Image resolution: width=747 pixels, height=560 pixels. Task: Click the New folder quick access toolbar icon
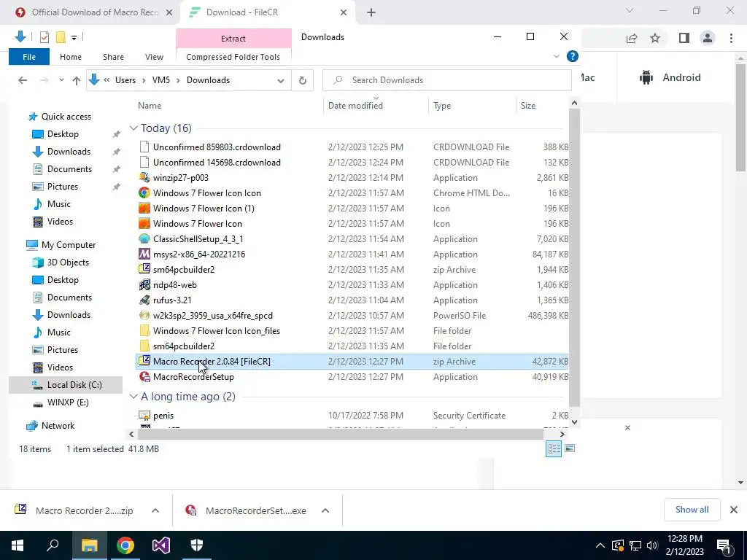click(x=61, y=37)
